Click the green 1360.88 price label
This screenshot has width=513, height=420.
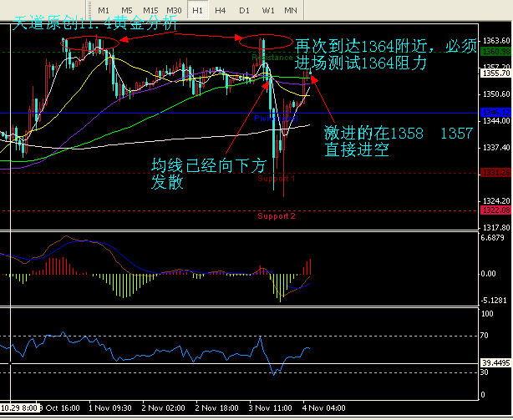(x=496, y=52)
